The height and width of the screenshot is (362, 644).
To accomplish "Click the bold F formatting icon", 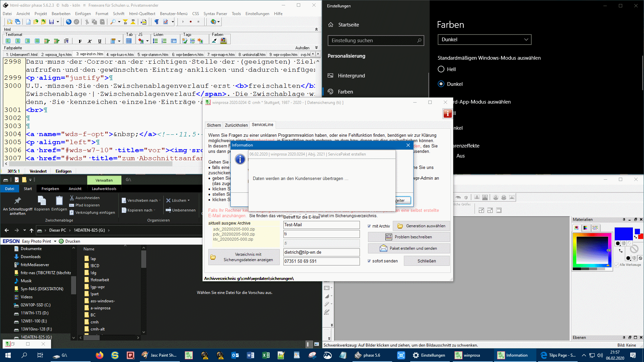I will [80, 41].
